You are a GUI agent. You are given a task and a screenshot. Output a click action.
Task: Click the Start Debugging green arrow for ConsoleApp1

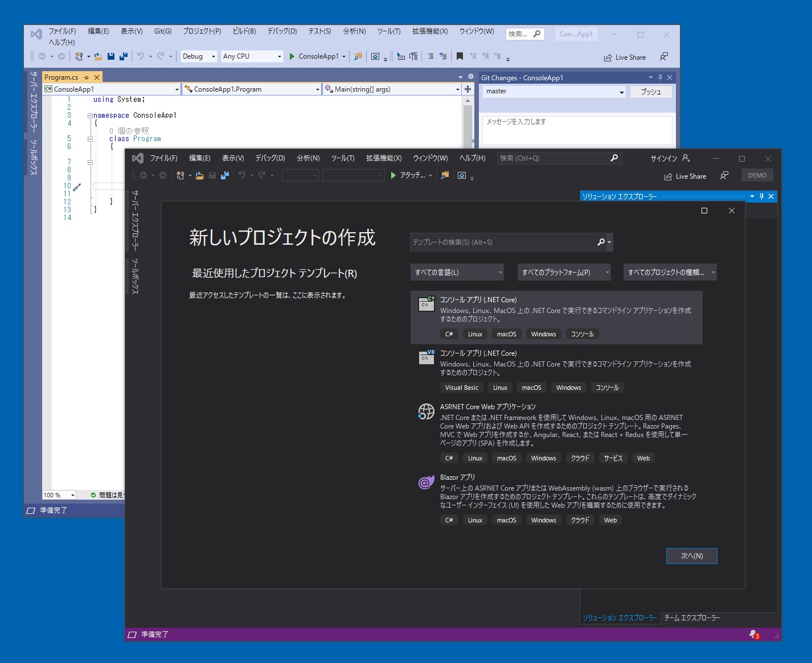[292, 56]
